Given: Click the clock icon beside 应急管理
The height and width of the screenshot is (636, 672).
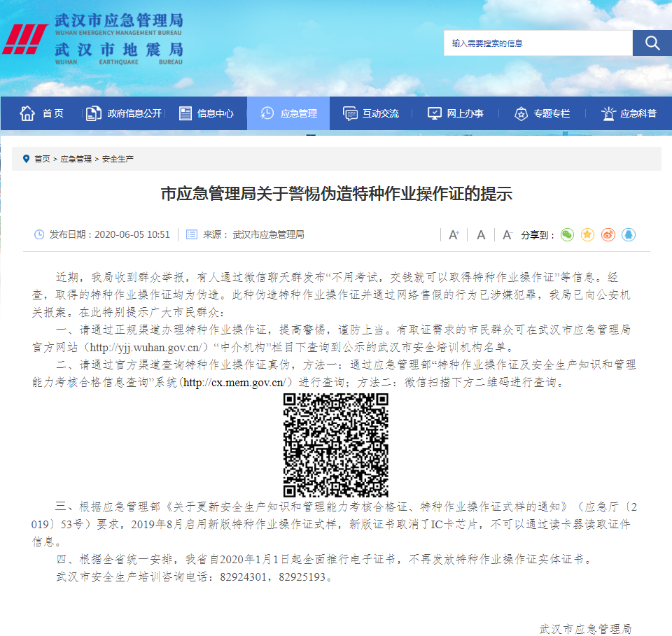Looking at the screenshot, I should coord(267,113).
